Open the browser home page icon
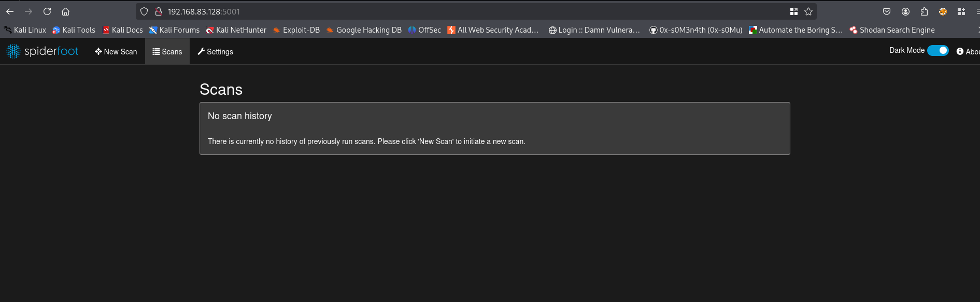 pyautogui.click(x=65, y=11)
